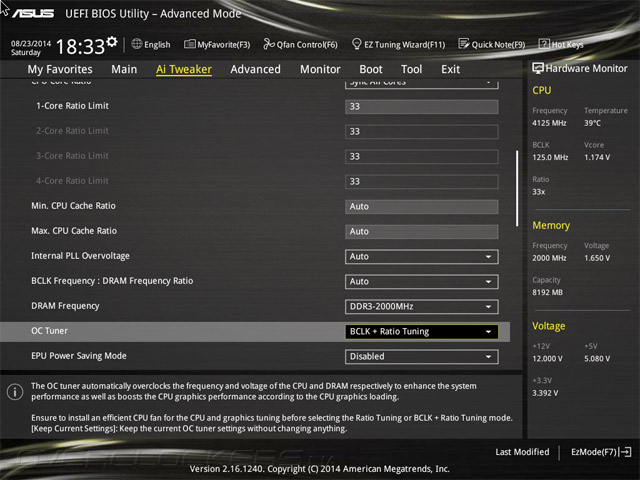Switch to EzMode(F7)
The image size is (640, 480).
[601, 452]
